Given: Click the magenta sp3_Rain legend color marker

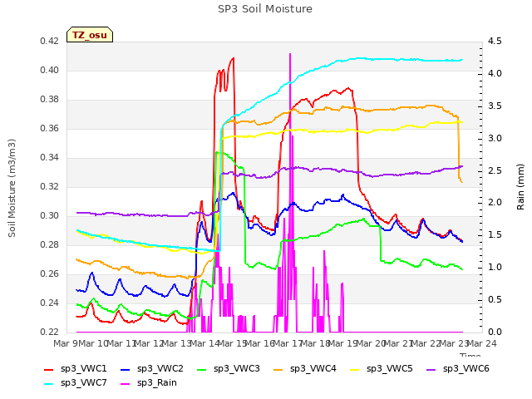Looking at the screenshot, I should (126, 384).
